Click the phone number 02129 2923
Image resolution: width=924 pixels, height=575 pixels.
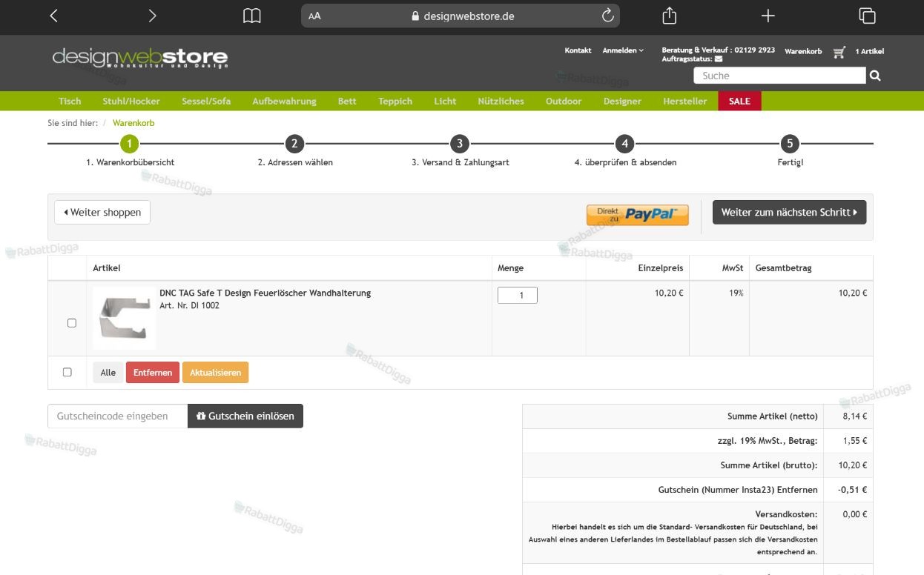754,50
